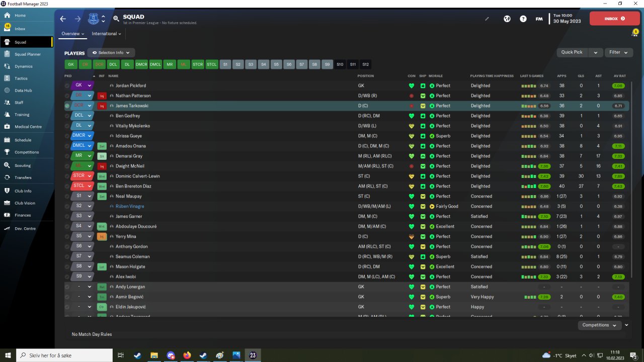The image size is (644, 362).
Task: Select the STCR position chip
Action: (x=198, y=64)
